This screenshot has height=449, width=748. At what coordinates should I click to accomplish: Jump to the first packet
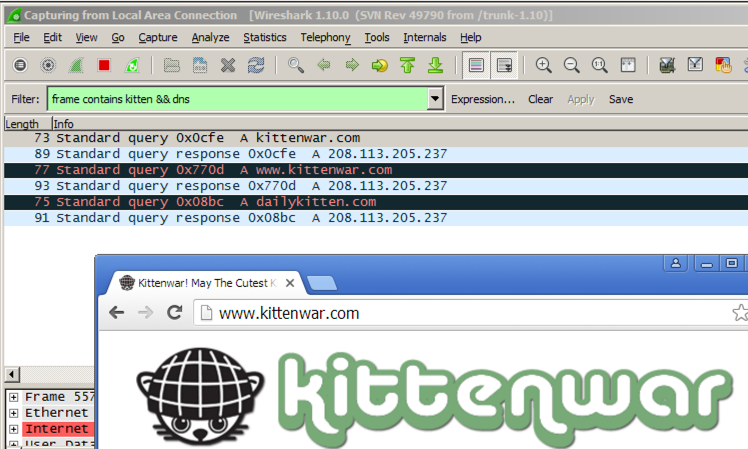coord(407,65)
